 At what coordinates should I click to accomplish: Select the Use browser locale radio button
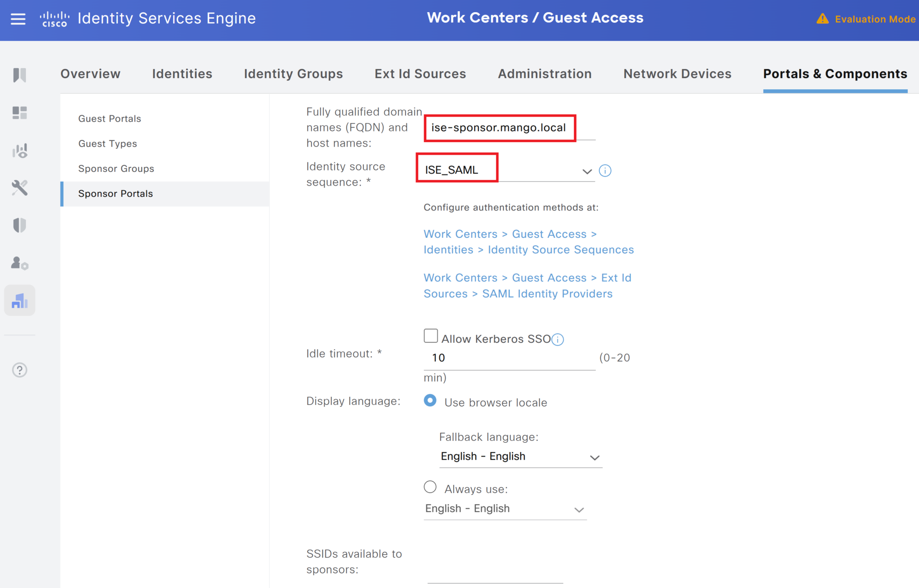(x=430, y=401)
